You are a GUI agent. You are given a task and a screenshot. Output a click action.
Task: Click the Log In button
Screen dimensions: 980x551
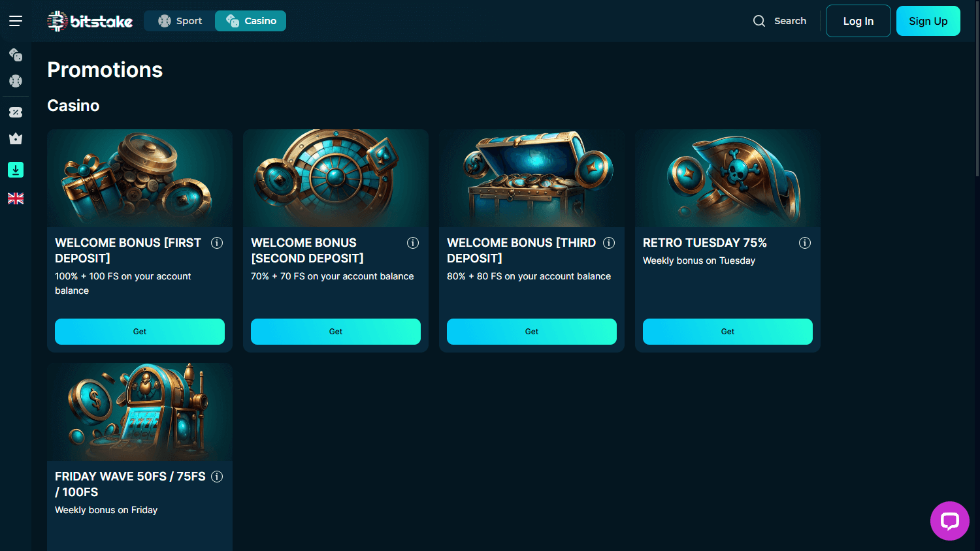coord(858,20)
